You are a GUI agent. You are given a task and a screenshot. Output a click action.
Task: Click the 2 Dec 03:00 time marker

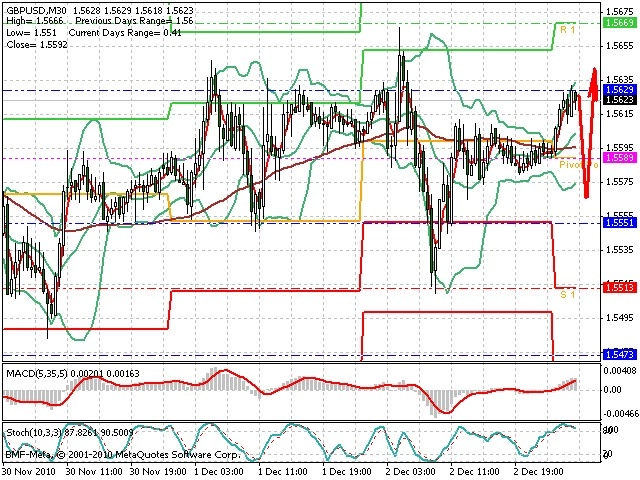click(x=411, y=472)
